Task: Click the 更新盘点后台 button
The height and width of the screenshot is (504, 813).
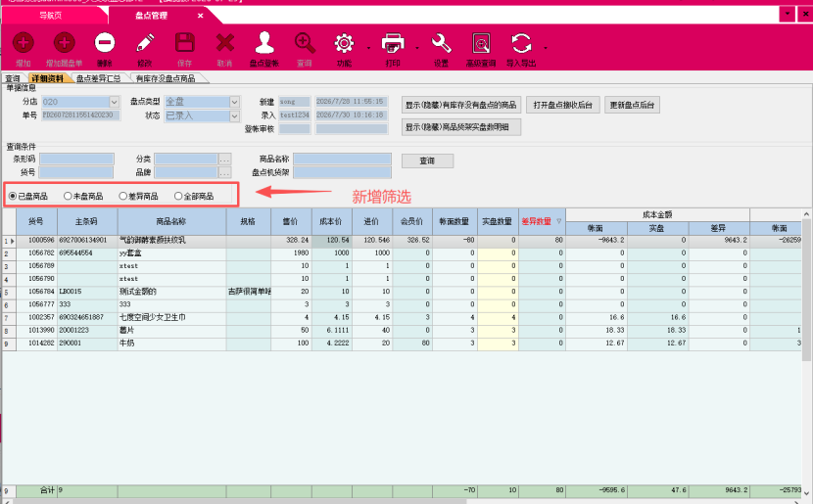Action: [632, 105]
